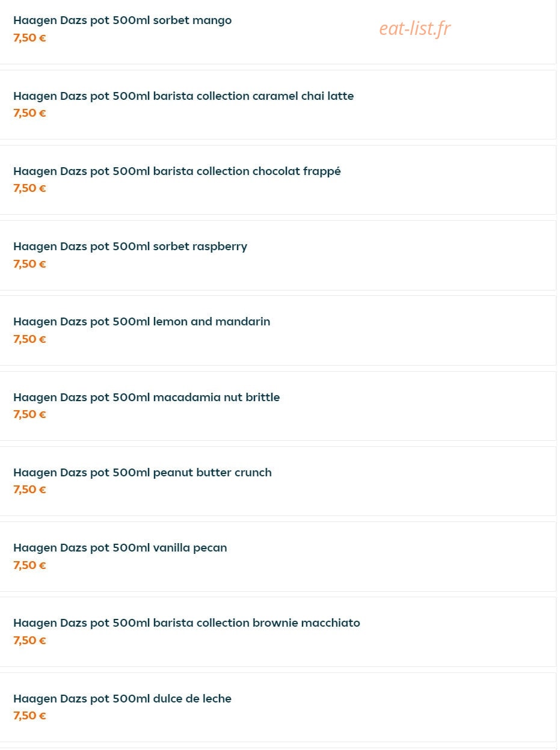Click the price under lemon and mandarin
Screen dimensions: 560x750
click(x=29, y=339)
